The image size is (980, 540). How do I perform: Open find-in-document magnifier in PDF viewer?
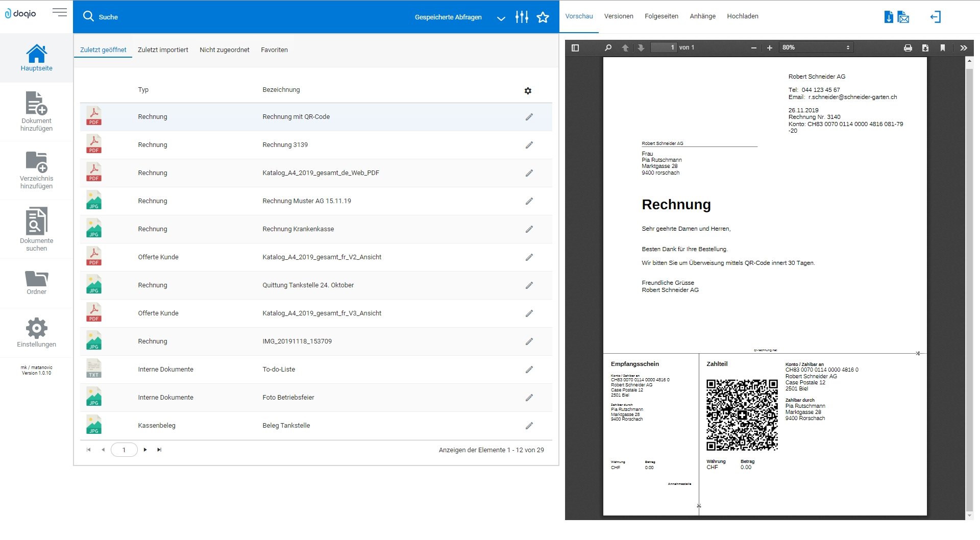click(x=608, y=47)
